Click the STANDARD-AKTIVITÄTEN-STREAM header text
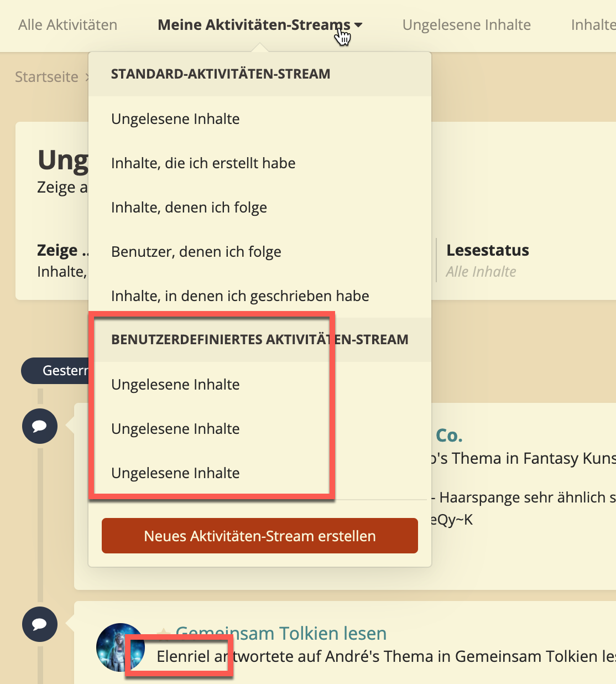The height and width of the screenshot is (684, 616). pos(221,74)
